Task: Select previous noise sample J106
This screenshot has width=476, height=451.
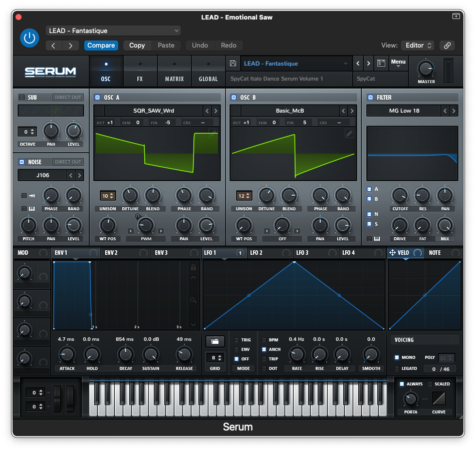Action: pos(71,175)
